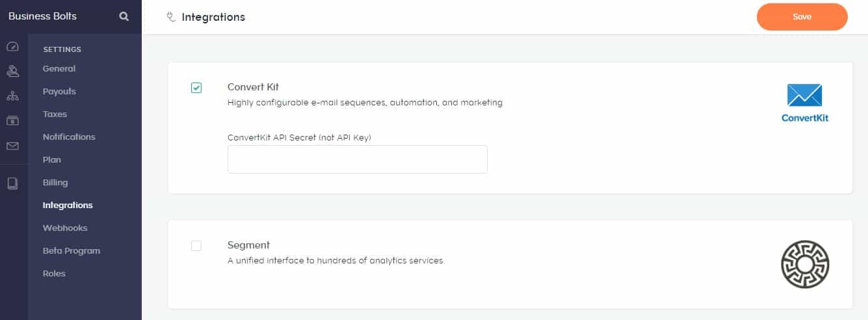The image size is (868, 320).
Task: Go to Payouts settings
Action: (x=59, y=92)
